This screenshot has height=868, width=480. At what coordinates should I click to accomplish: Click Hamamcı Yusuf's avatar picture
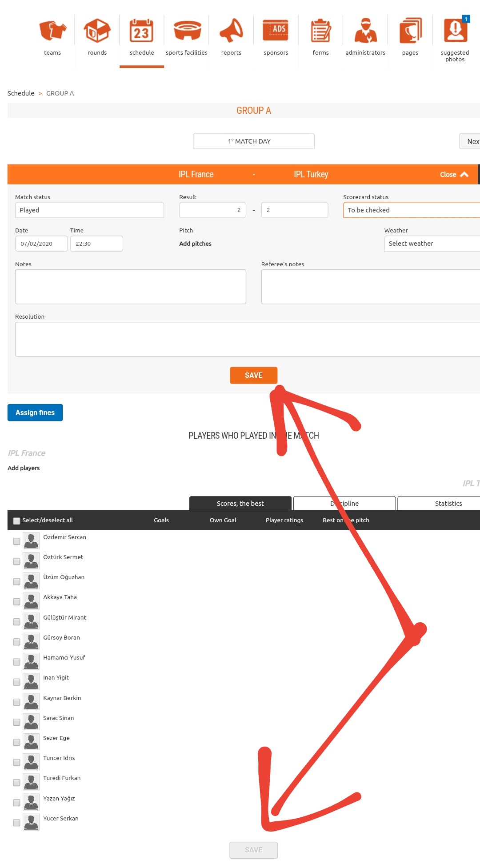pyautogui.click(x=31, y=662)
